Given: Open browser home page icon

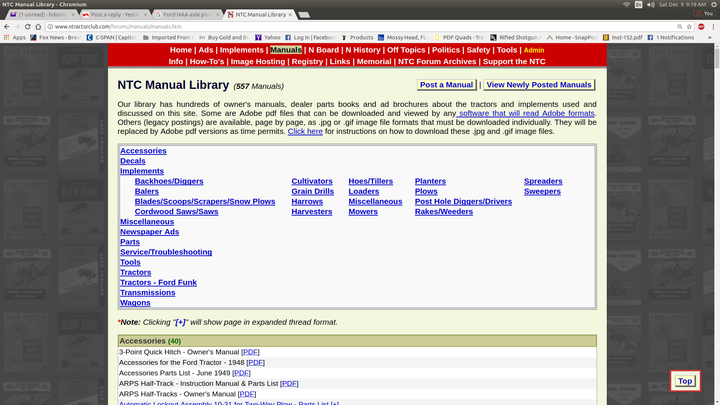Looking at the screenshot, I should 38,27.
